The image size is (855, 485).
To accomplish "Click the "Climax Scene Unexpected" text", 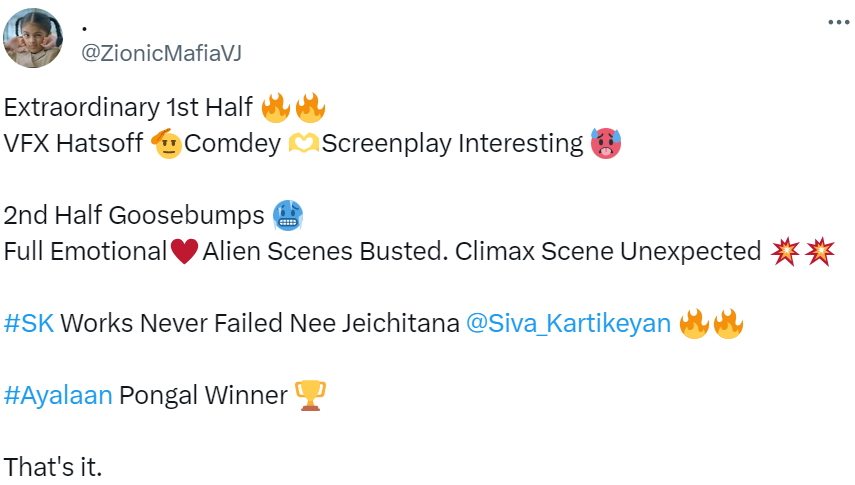I will point(608,252).
